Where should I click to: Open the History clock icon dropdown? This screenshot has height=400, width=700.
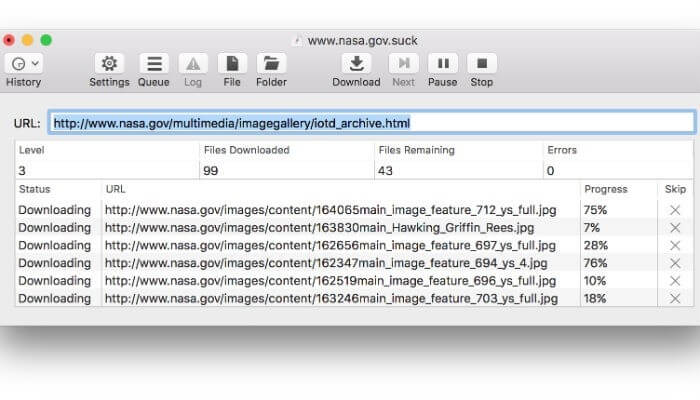[x=24, y=64]
